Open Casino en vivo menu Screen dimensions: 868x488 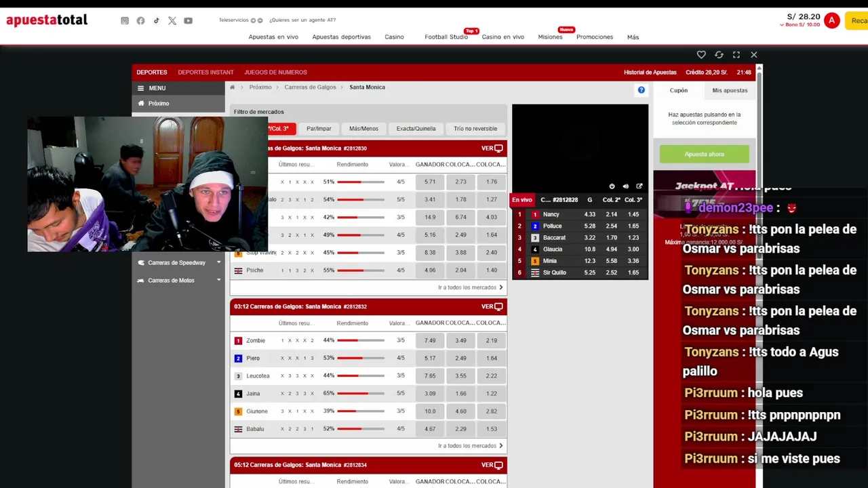[502, 37]
